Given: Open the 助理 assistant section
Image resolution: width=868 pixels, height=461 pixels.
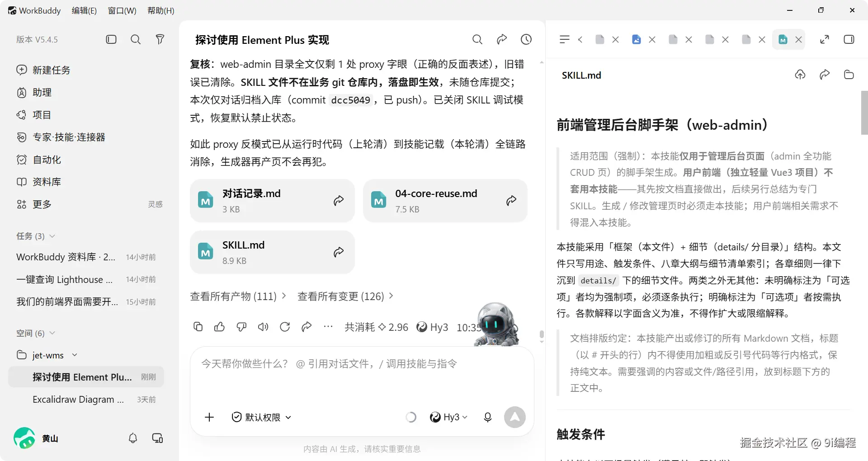Looking at the screenshot, I should point(34,92).
